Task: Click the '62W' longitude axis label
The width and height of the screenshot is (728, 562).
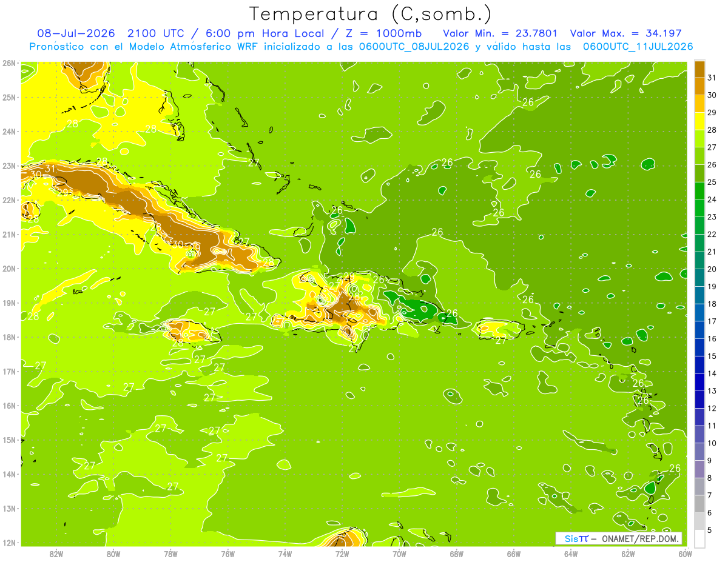Action: 628,554
